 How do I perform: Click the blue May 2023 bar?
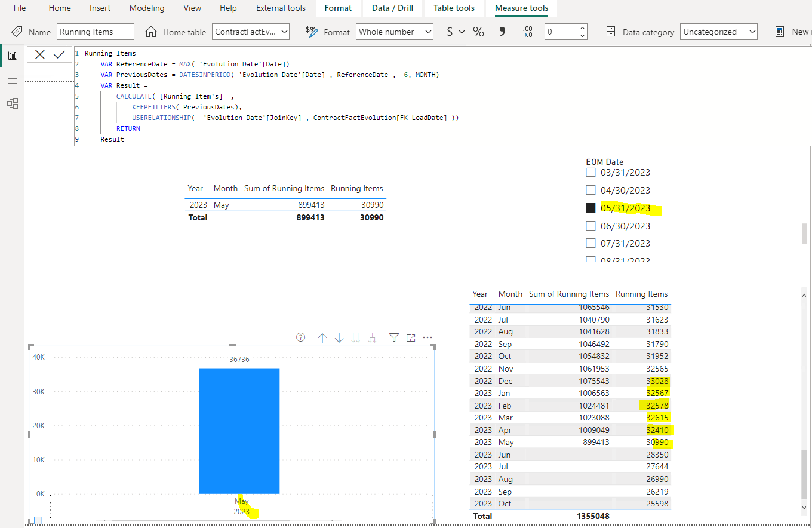[239, 431]
